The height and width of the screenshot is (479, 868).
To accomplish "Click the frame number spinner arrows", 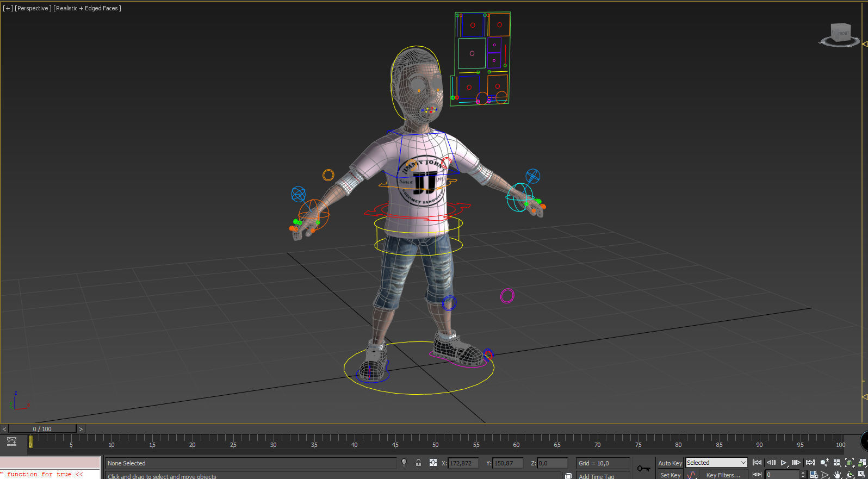I will pos(803,475).
